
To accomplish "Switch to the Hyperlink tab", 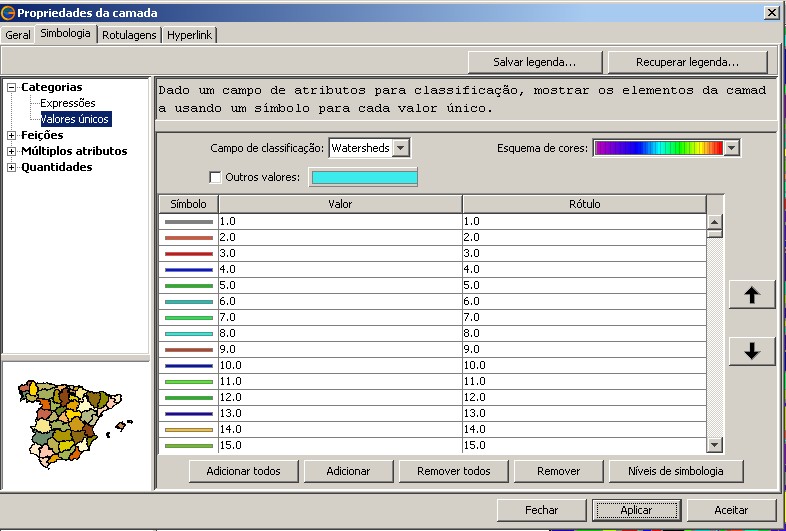I will (190, 34).
